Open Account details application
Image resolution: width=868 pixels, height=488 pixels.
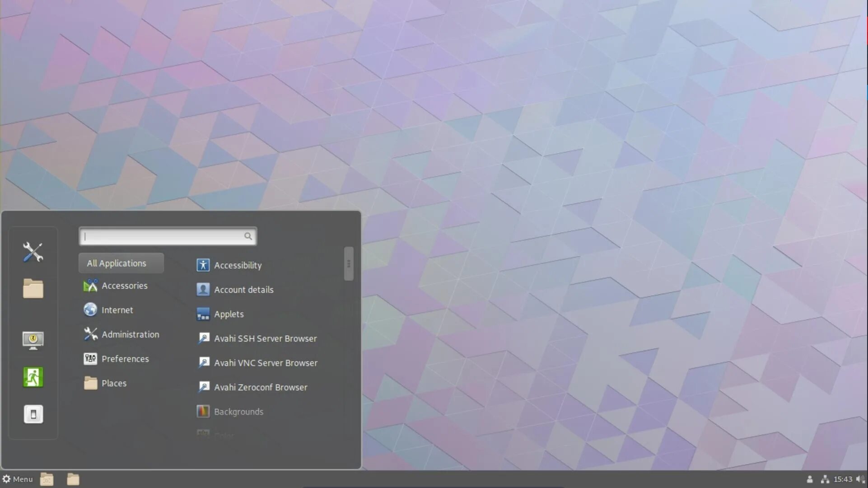click(x=243, y=290)
